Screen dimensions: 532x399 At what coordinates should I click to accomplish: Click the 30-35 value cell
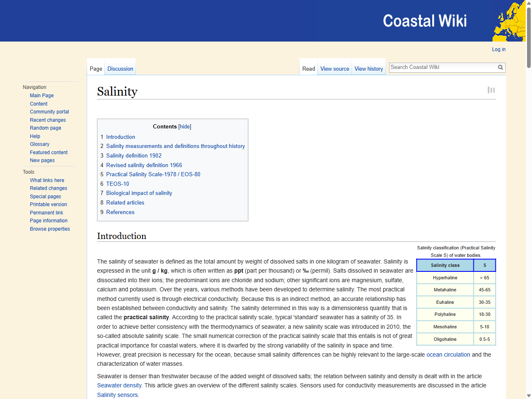485,302
